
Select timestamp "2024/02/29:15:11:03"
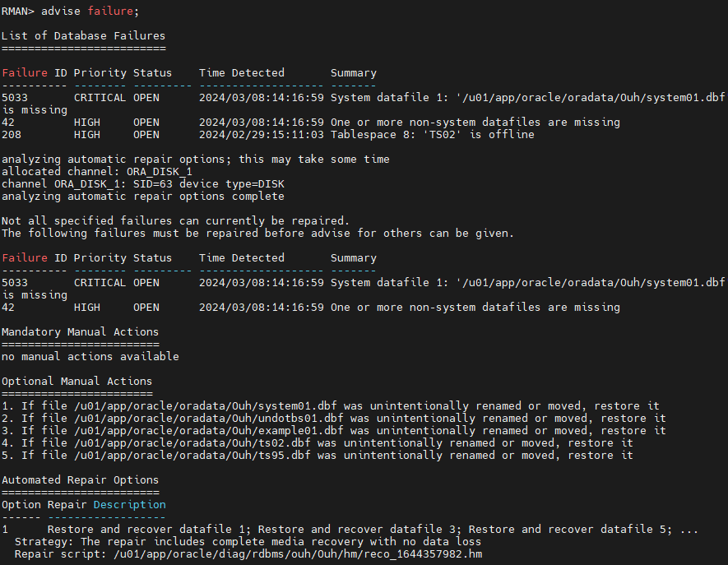click(262, 135)
